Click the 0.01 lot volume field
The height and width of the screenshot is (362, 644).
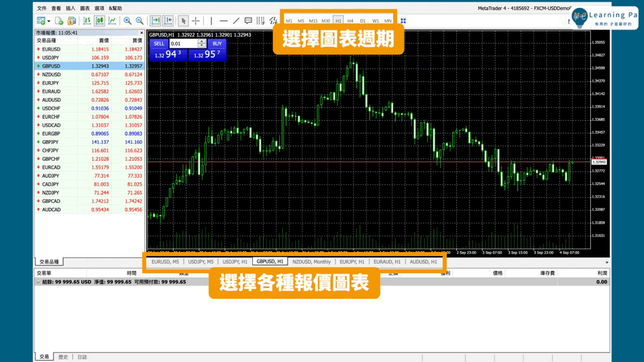pos(183,44)
